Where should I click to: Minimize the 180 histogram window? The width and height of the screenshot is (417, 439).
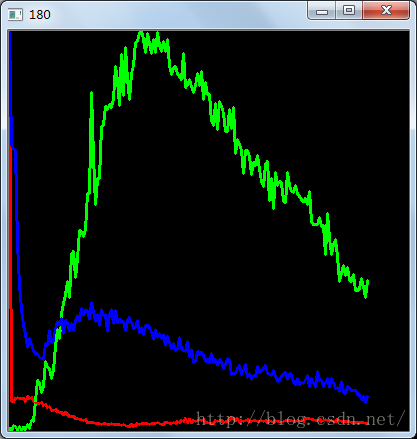[x=322, y=11]
